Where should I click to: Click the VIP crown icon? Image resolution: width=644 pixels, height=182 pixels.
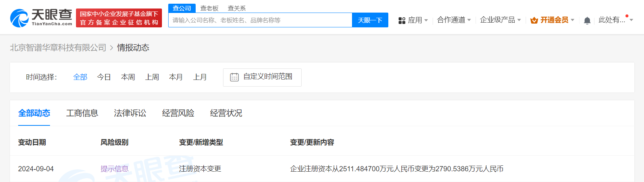(x=534, y=20)
